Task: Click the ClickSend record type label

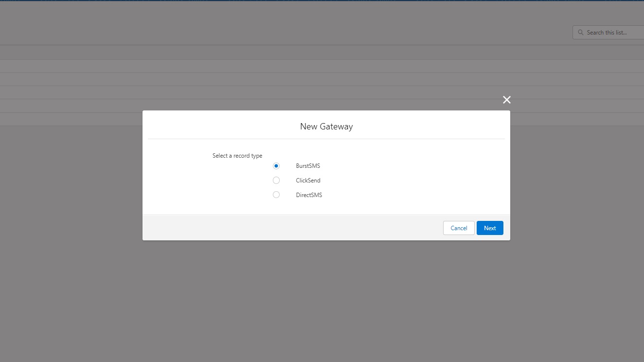Action: [308, 181]
